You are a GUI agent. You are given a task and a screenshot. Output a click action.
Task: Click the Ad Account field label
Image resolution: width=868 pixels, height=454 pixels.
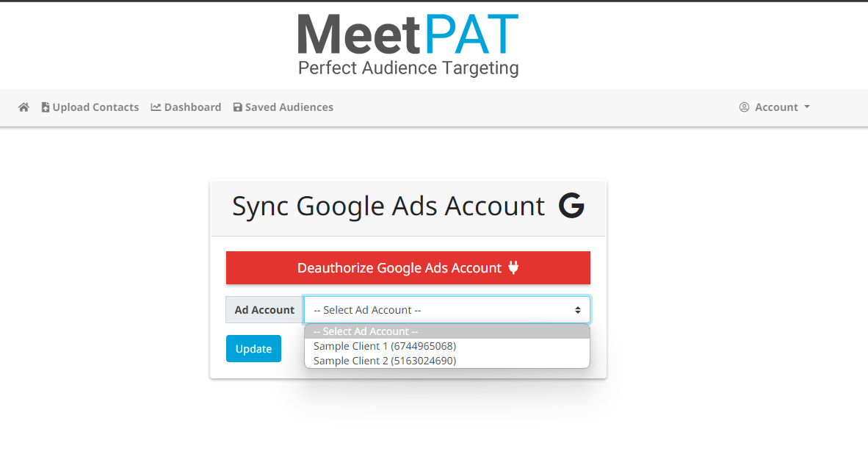coord(264,310)
